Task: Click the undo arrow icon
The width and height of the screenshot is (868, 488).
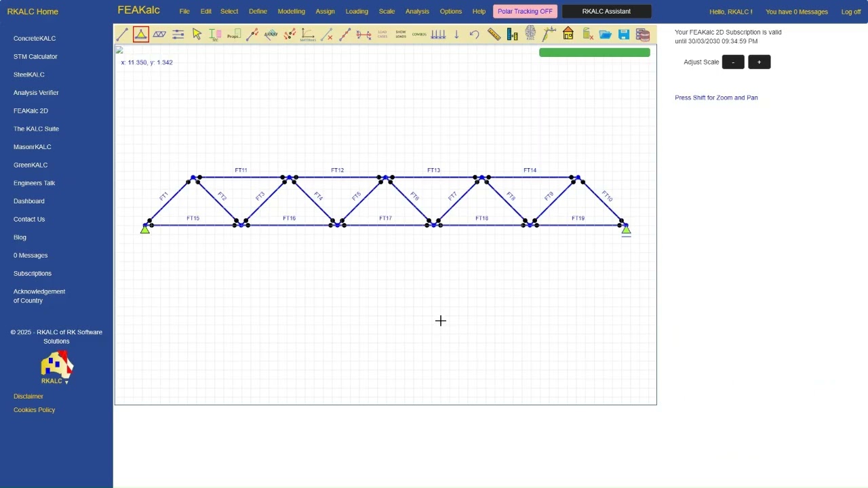Action: pyautogui.click(x=475, y=34)
